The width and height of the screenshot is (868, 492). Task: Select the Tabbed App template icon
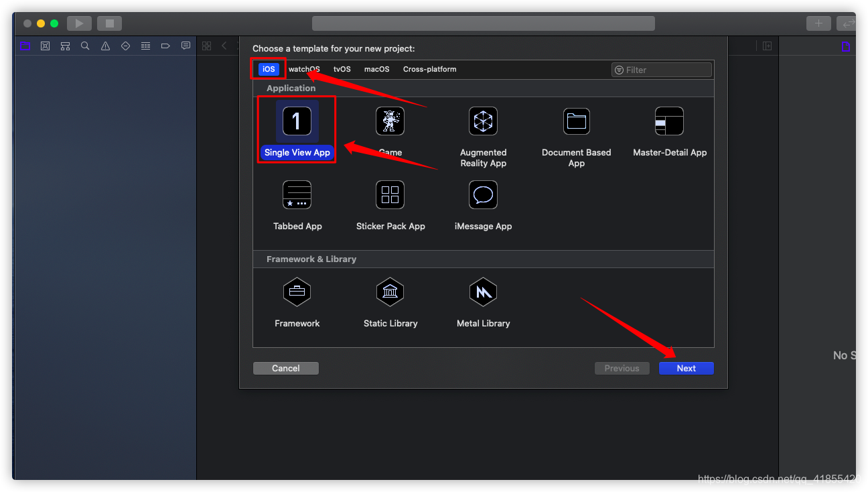297,195
